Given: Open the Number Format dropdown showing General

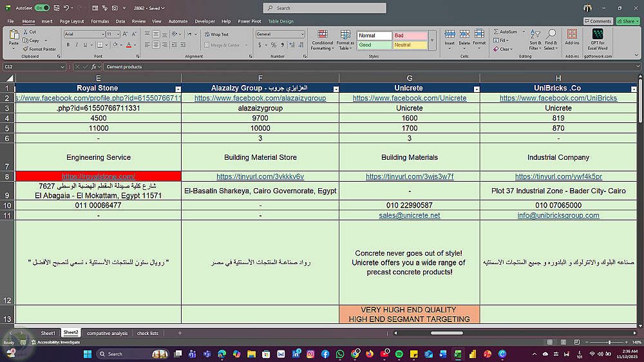Looking at the screenshot, I should [x=303, y=35].
